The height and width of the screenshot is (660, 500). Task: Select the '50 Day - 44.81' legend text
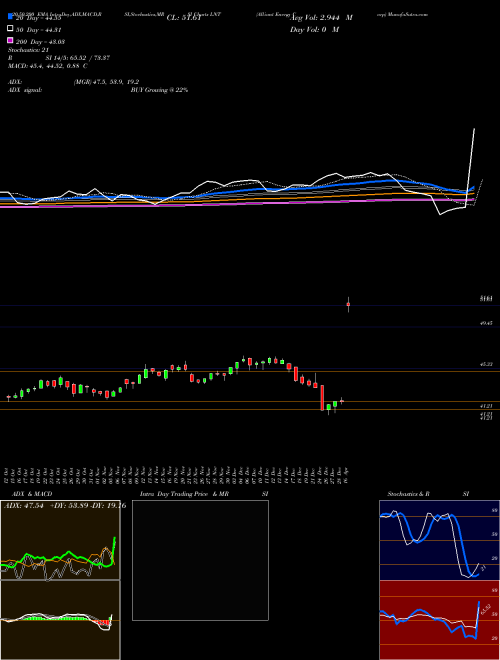[x=38, y=30]
